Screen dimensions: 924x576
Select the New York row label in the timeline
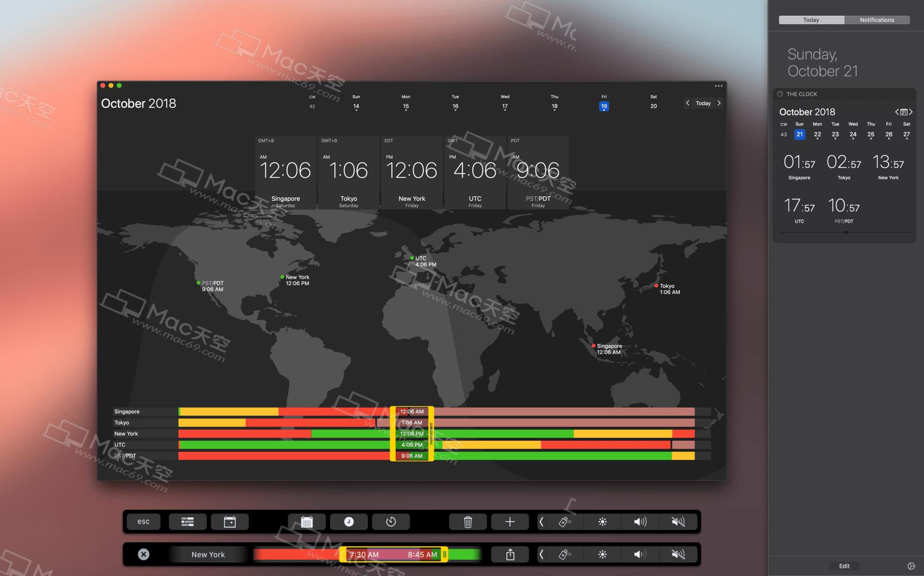[x=126, y=434]
